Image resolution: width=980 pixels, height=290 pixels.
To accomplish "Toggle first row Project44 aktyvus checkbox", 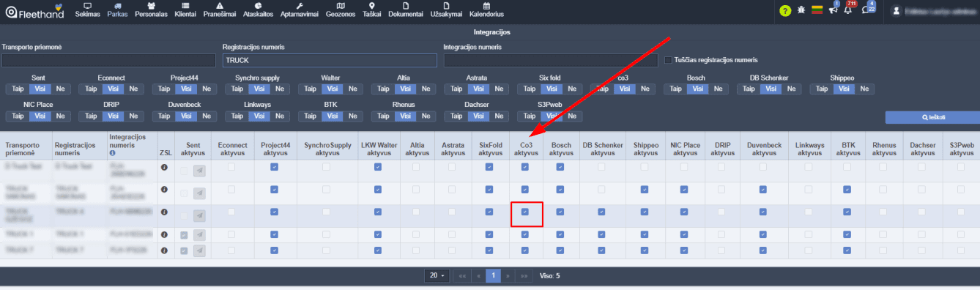I will [x=275, y=167].
